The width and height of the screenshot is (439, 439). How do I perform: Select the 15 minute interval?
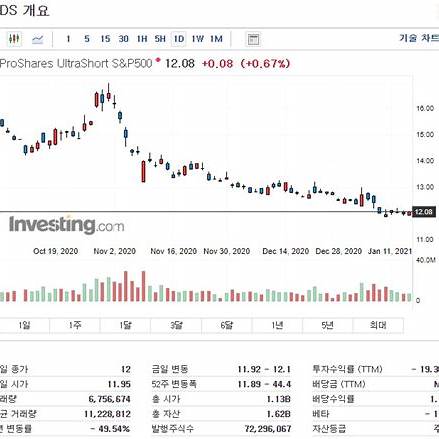pyautogui.click(x=105, y=39)
